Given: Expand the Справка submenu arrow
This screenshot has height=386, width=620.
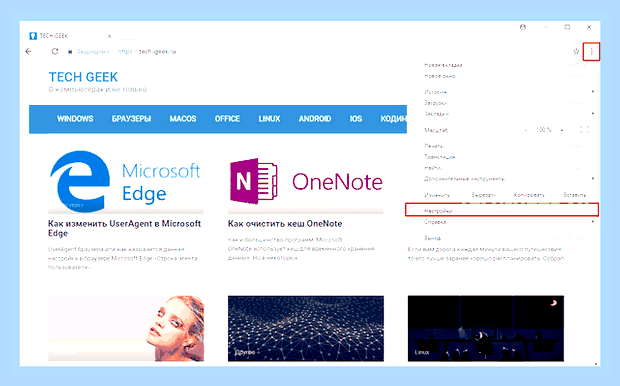Looking at the screenshot, I should coord(593,222).
